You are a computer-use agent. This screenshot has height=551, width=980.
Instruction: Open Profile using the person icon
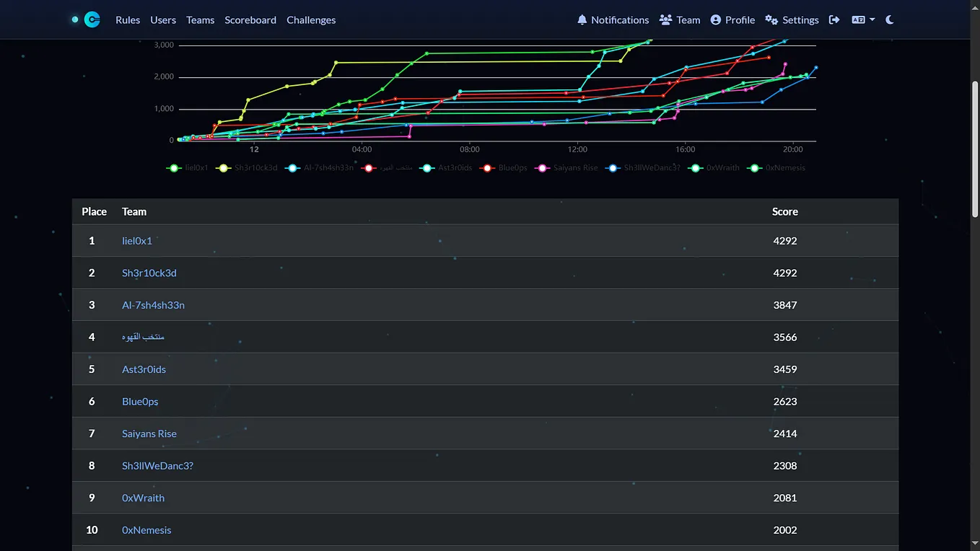coord(714,19)
